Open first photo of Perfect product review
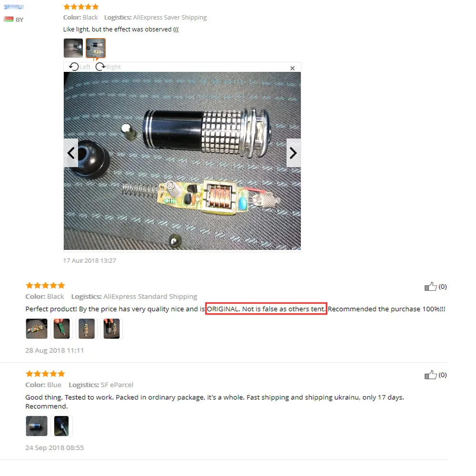The image size is (476, 476). pyautogui.click(x=37, y=328)
